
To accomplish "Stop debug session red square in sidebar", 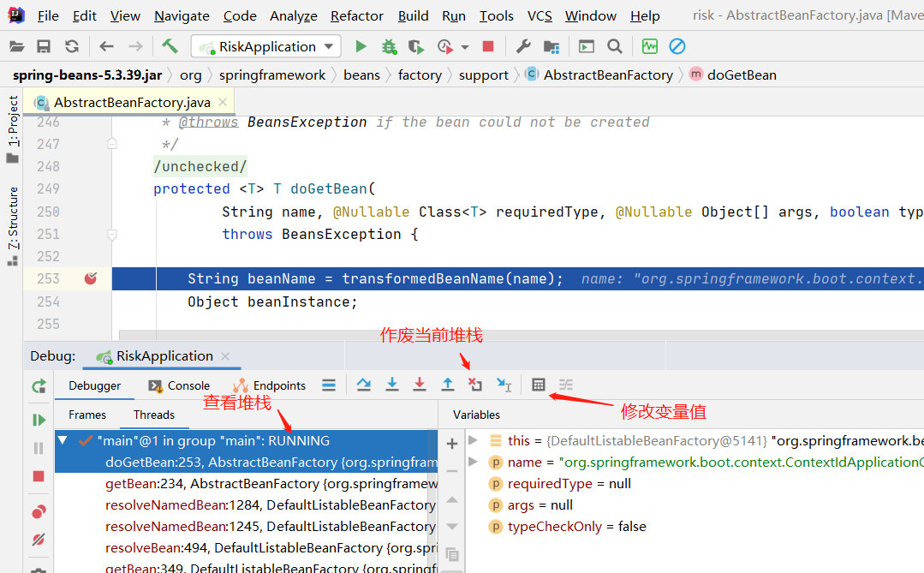I will coord(39,476).
